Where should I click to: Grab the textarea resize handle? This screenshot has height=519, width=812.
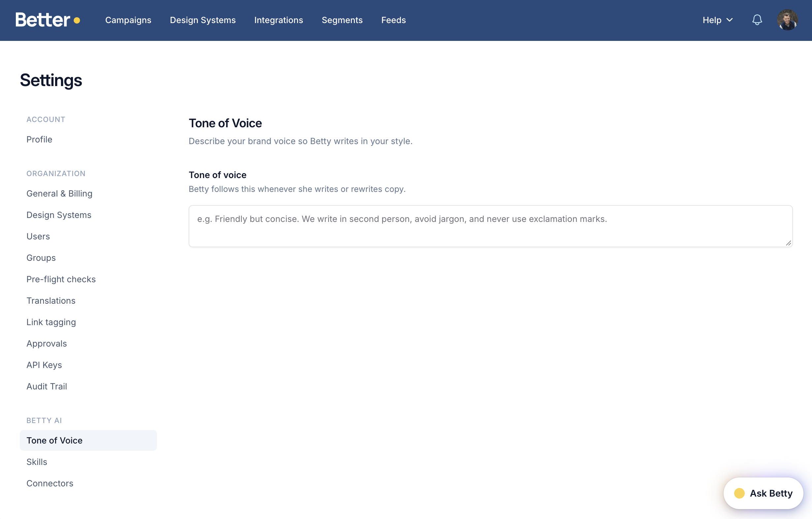pyautogui.click(x=788, y=243)
